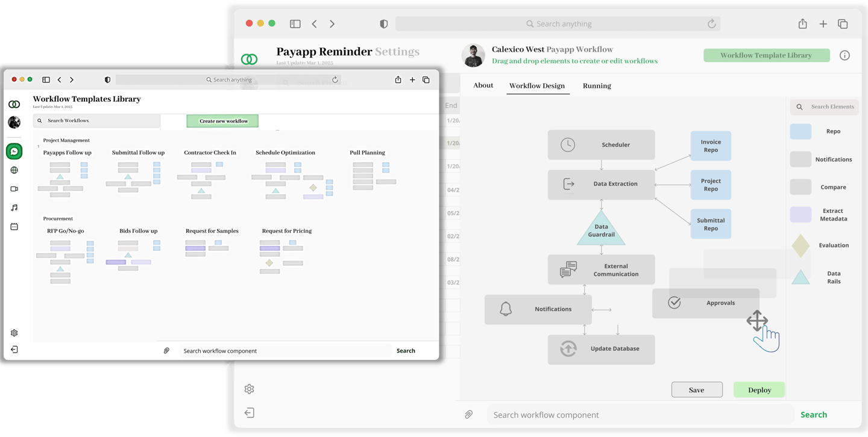868x437 pixels.
Task: Select the Invoice Repo node
Action: tap(711, 146)
